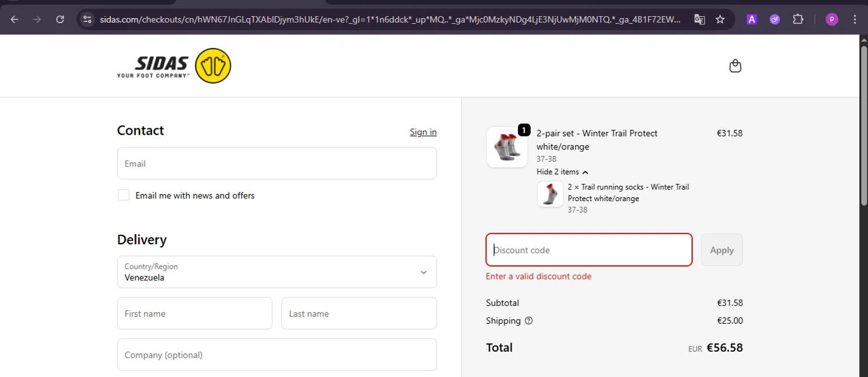The width and height of the screenshot is (868, 377).
Task: Open the shopping bag cart icon
Action: coord(735,66)
